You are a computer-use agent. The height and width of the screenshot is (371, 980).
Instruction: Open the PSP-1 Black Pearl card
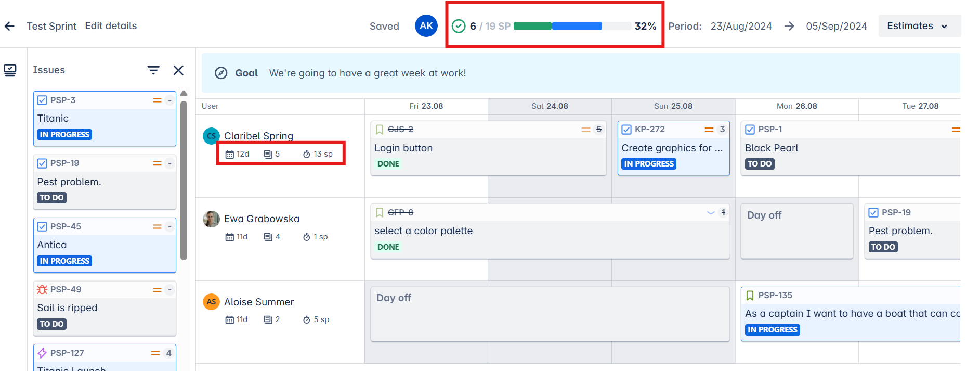[x=851, y=148]
